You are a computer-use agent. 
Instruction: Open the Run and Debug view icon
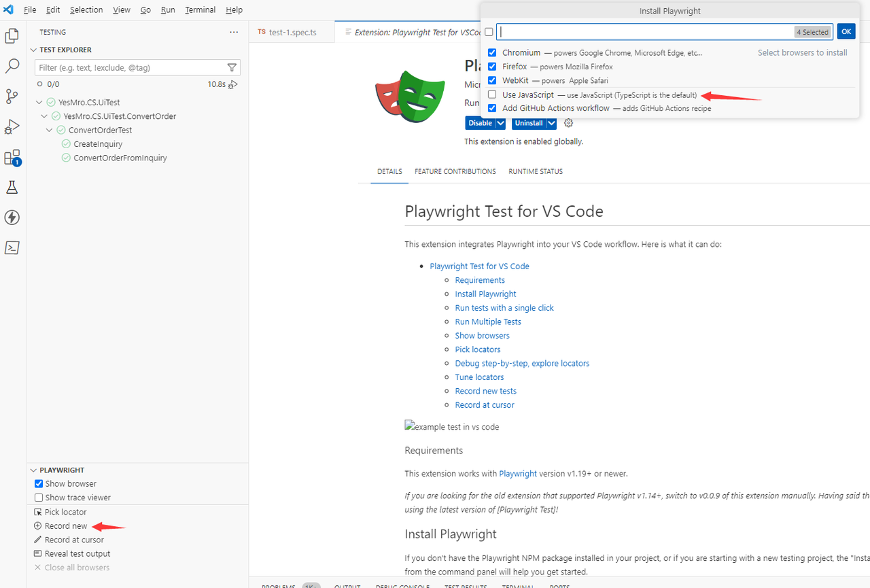coord(12,126)
